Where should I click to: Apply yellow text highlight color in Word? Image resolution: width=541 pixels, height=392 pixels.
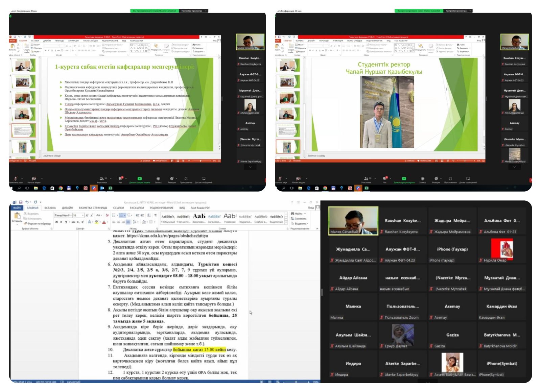click(97, 222)
